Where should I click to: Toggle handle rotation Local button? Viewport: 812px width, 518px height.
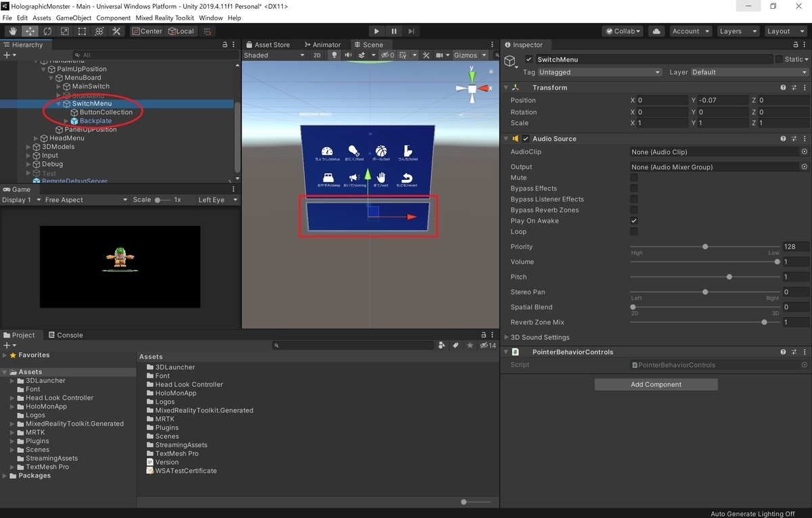[180, 31]
